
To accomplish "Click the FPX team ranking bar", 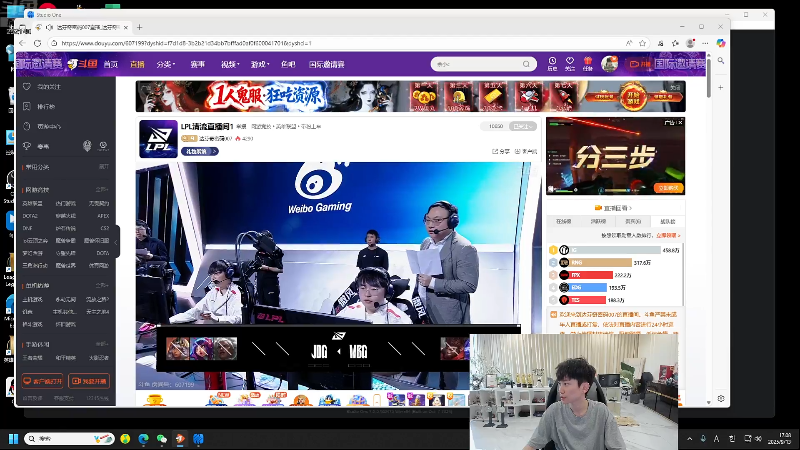I will pyautogui.click(x=591, y=275).
